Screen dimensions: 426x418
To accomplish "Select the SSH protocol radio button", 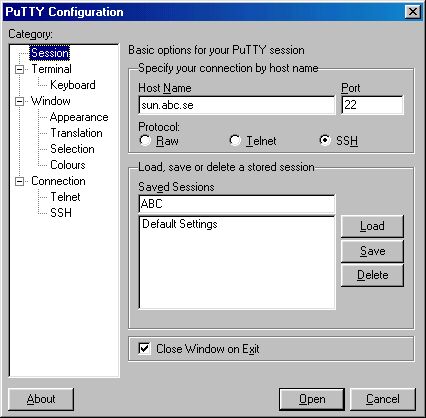I will point(325,140).
